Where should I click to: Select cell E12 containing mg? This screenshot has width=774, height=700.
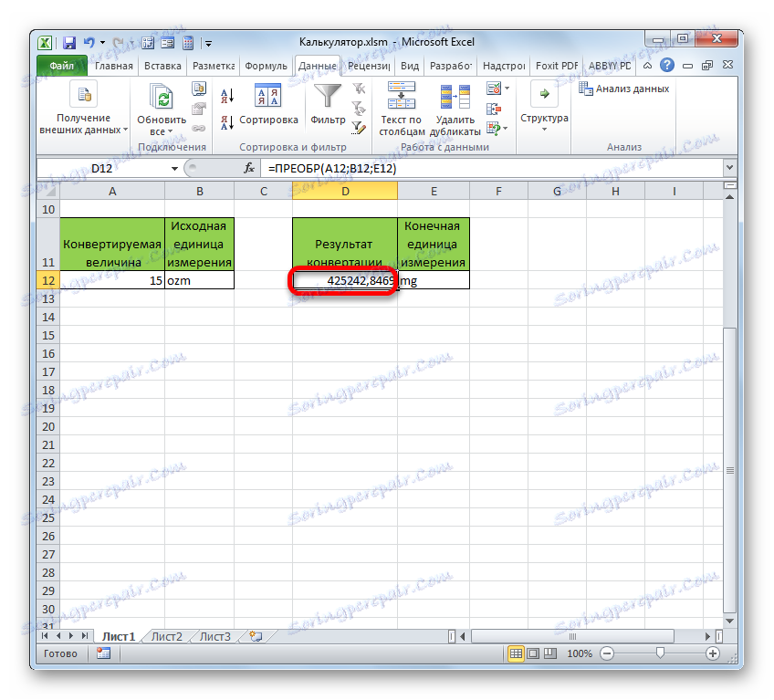click(434, 280)
